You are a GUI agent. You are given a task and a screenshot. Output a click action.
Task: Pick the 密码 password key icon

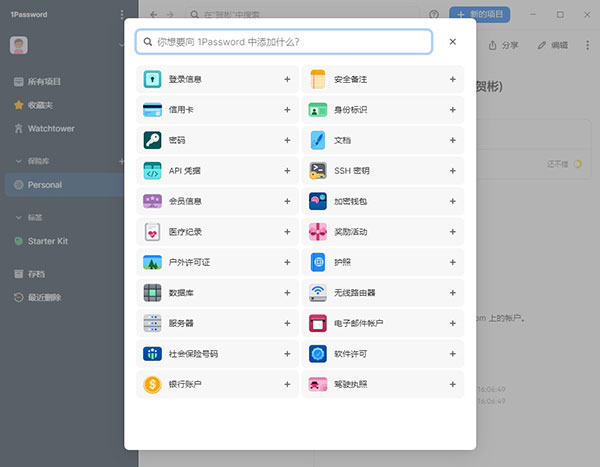[152, 140]
